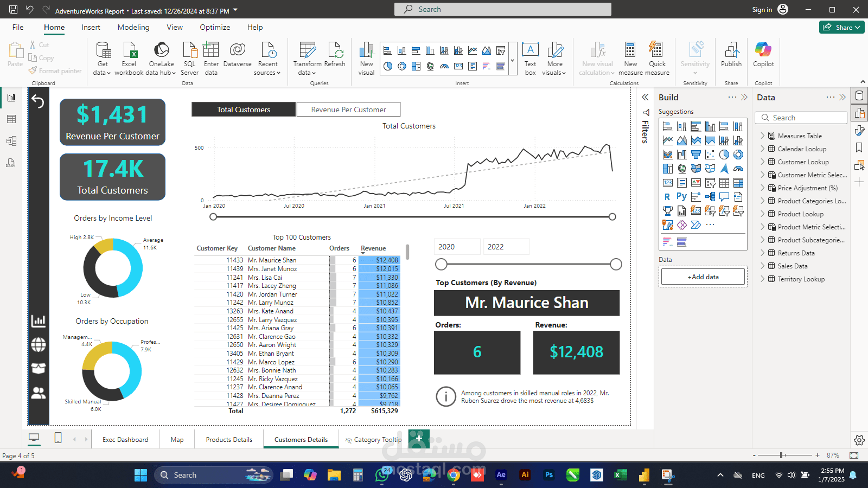Select the Python visual in Build pane
Screen dimensions: 868x488
[681, 197]
